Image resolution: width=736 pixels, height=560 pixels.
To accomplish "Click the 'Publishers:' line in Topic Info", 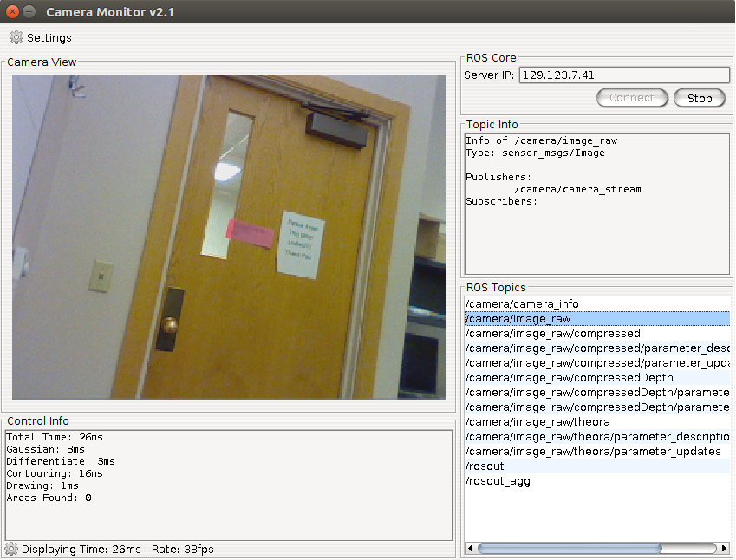I will coord(498,177).
